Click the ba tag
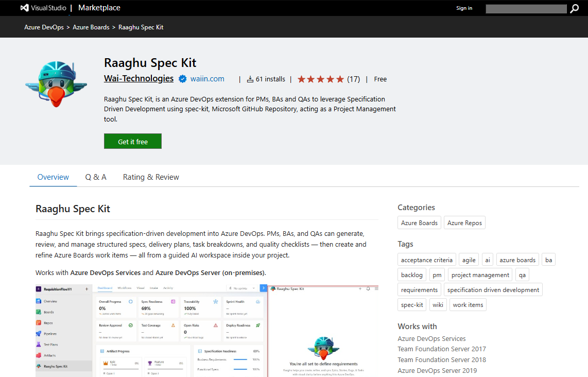Viewport: 588px width, 377px height. [549, 260]
